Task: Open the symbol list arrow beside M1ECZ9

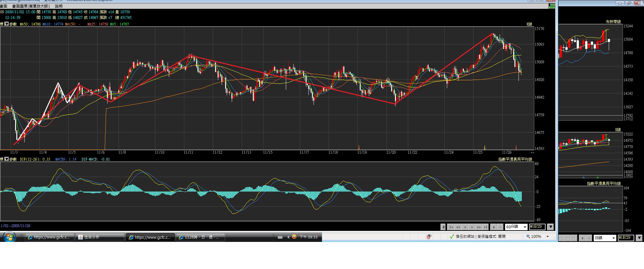Action: [x=550, y=227]
